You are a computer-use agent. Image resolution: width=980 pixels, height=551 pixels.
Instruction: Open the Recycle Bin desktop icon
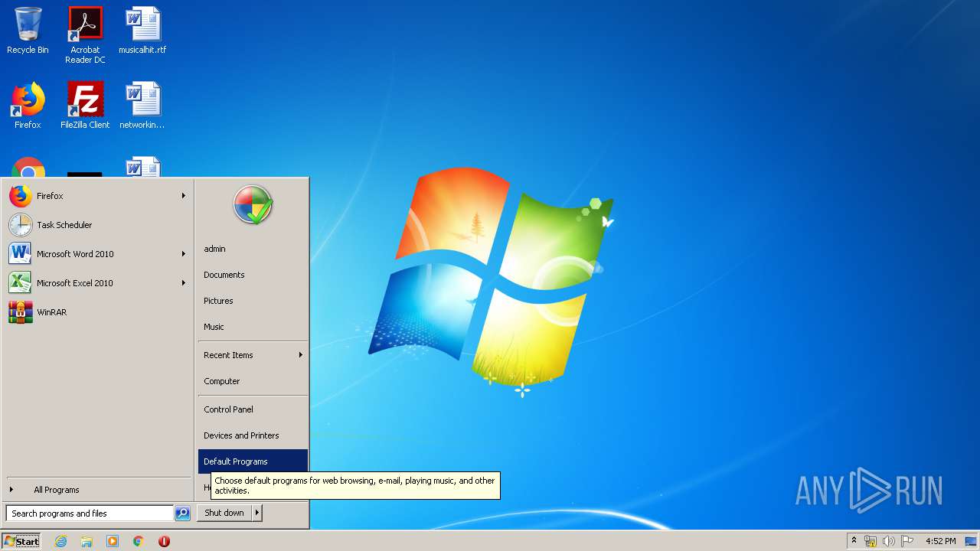click(28, 31)
